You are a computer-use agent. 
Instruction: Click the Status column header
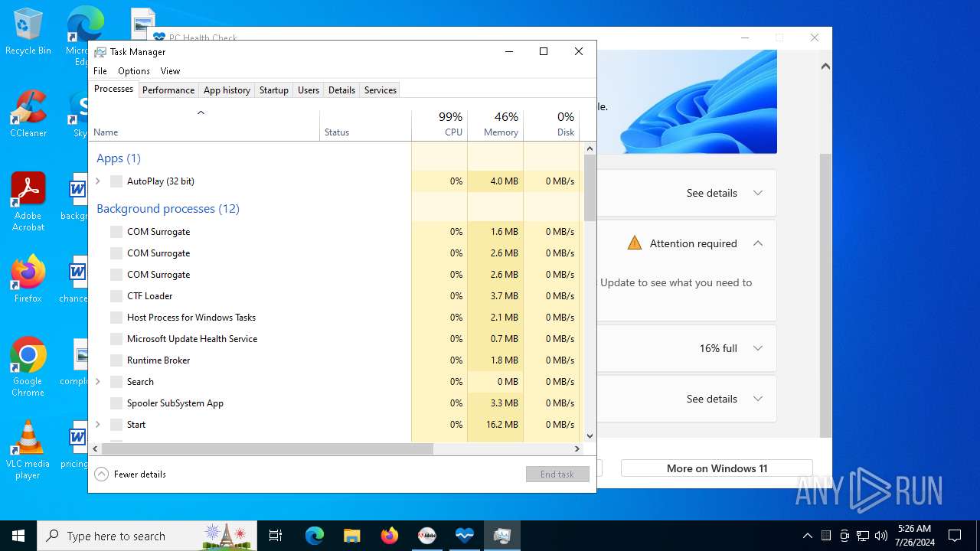pyautogui.click(x=365, y=126)
